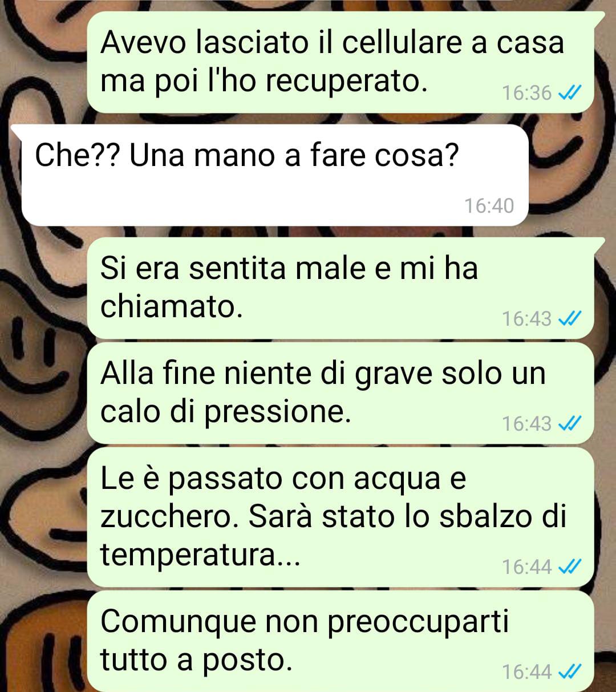The width and height of the screenshot is (616, 692).
Task: Tap the blue ticks on 'calo di pressione' message
Action: coord(570,423)
